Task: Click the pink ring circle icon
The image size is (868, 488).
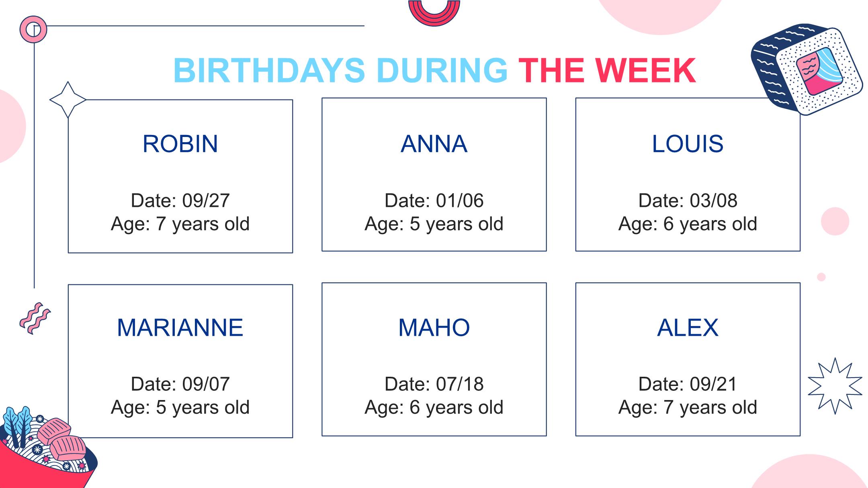Action: point(33,29)
